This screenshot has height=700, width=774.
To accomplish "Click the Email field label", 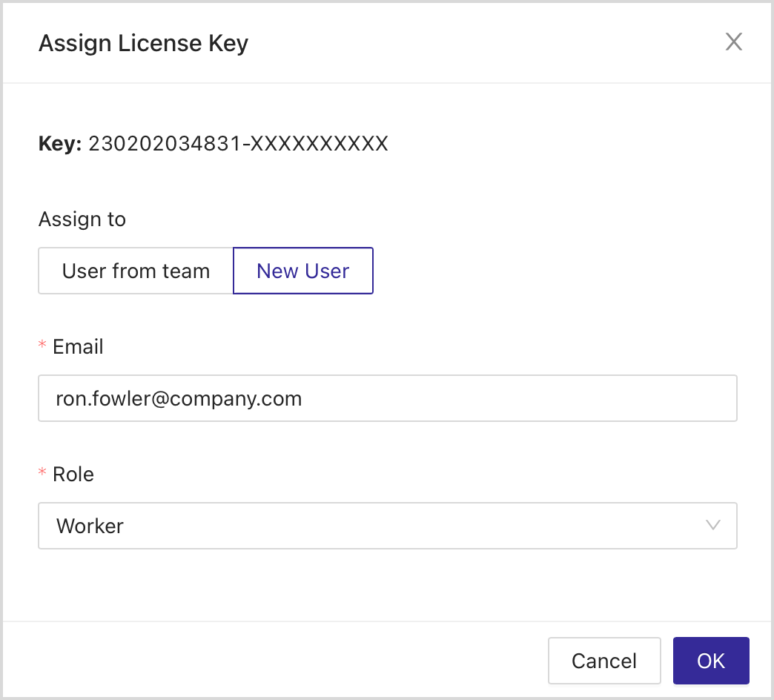I will [x=77, y=346].
